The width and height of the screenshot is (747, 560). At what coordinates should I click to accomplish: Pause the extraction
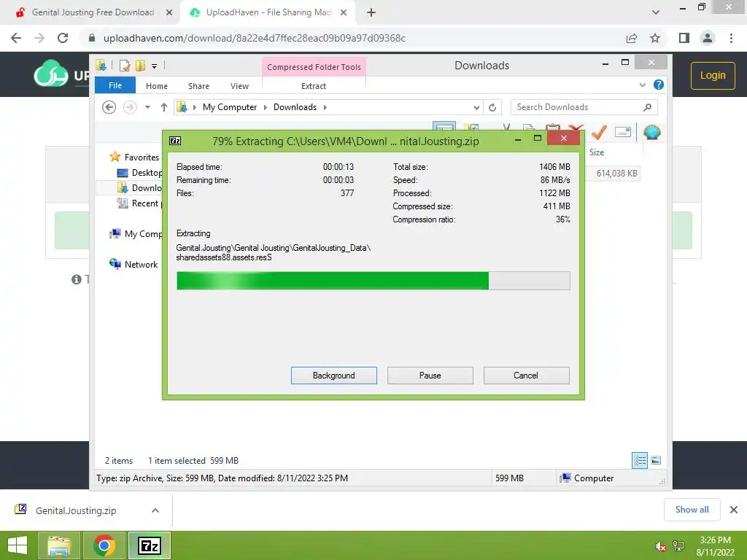430,376
